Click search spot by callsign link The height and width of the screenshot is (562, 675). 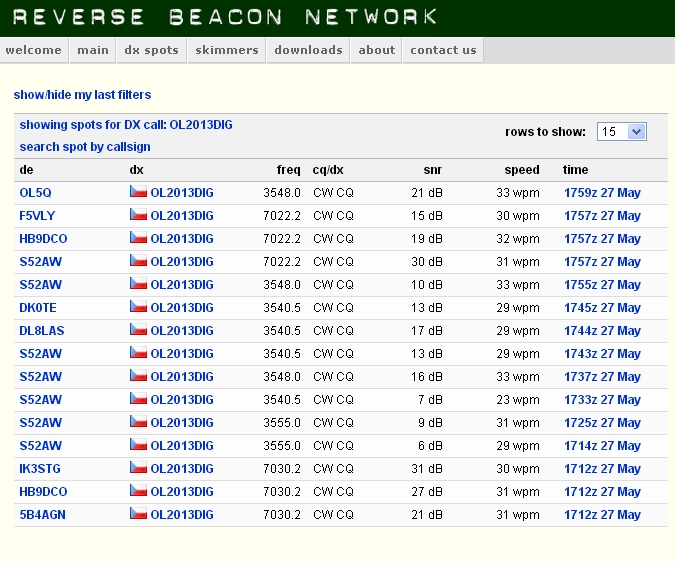[85, 147]
